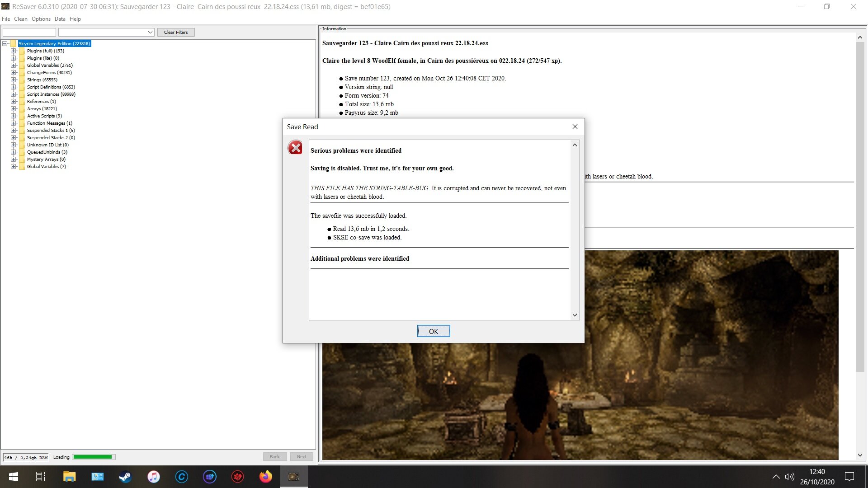
Task: Click the RAM usage status indicator
Action: pyautogui.click(x=26, y=457)
